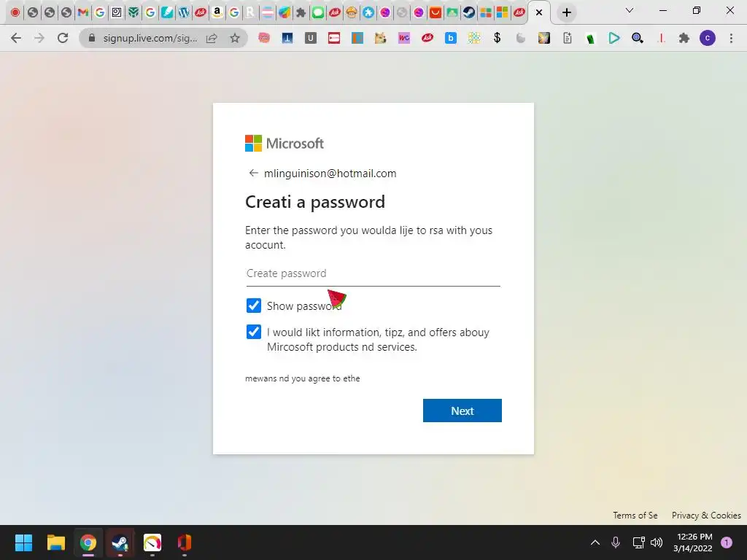Open the Privacy & Cookies link
The width and height of the screenshot is (747, 560).
[706, 516]
